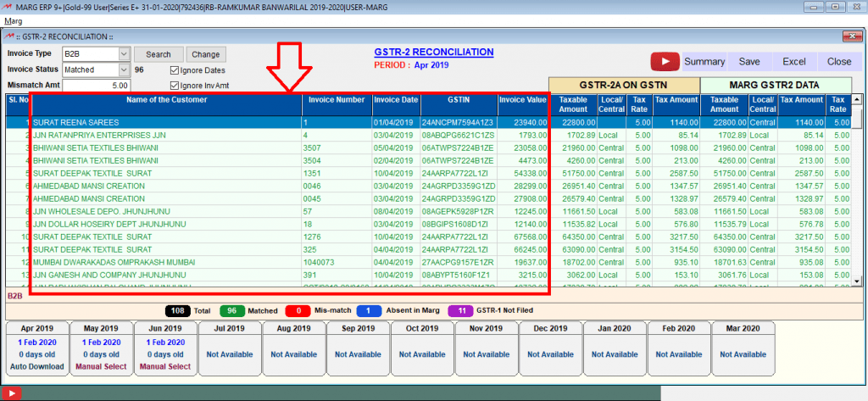
Task: Click the Auto Download label under Apr 2019
Action: (x=37, y=366)
